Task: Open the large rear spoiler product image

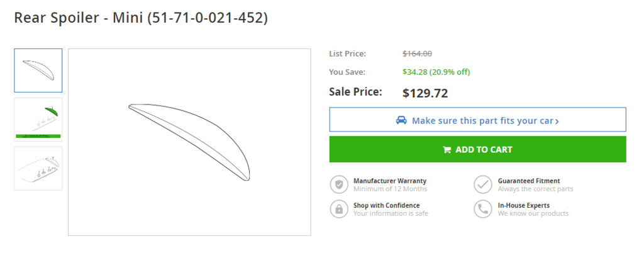Action: (x=189, y=142)
